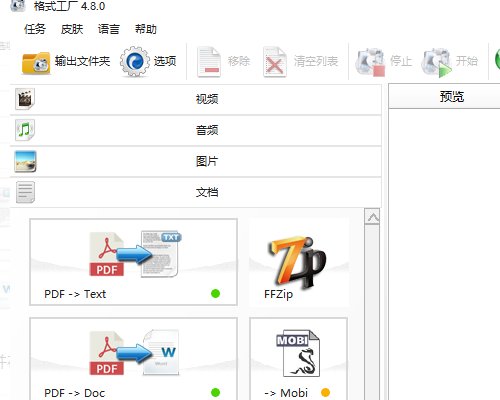Open the -> Mobi converter

pyautogui.click(x=298, y=359)
